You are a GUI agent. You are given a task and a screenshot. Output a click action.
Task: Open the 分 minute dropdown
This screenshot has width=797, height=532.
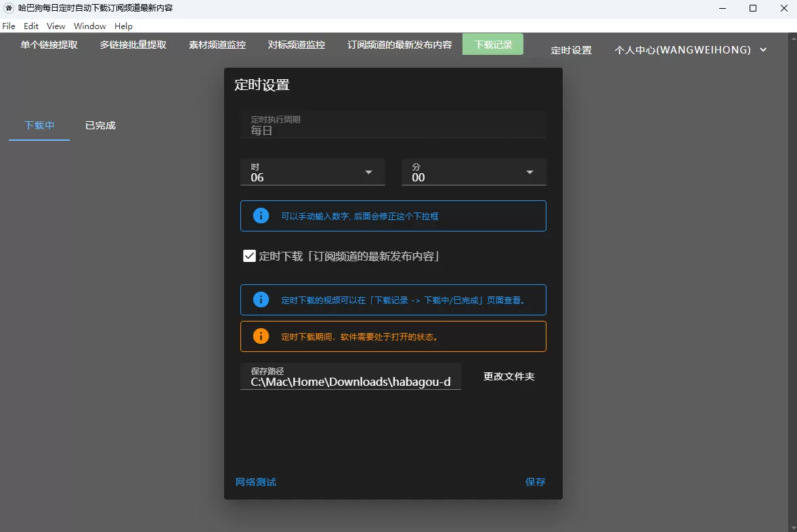click(x=530, y=172)
